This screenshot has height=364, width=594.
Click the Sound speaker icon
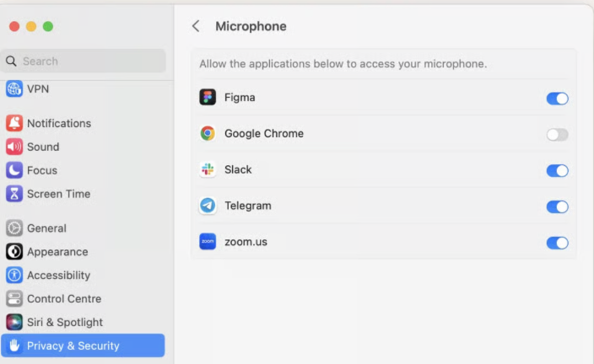pos(14,147)
